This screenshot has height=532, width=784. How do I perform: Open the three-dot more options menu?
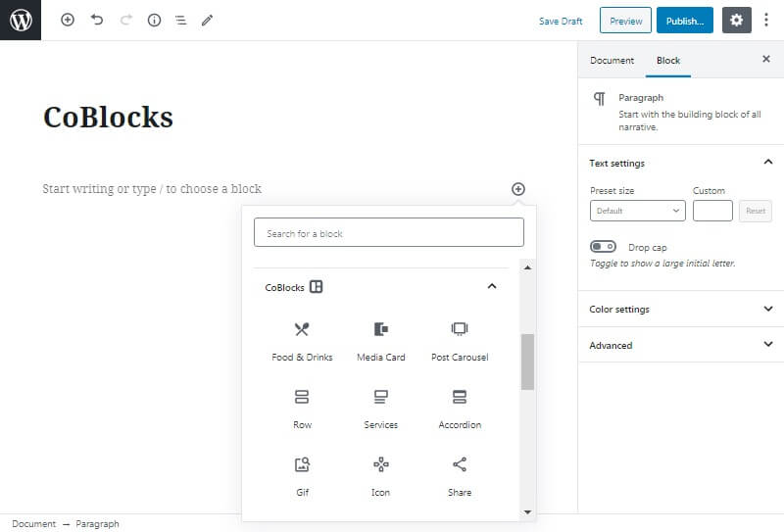766,20
